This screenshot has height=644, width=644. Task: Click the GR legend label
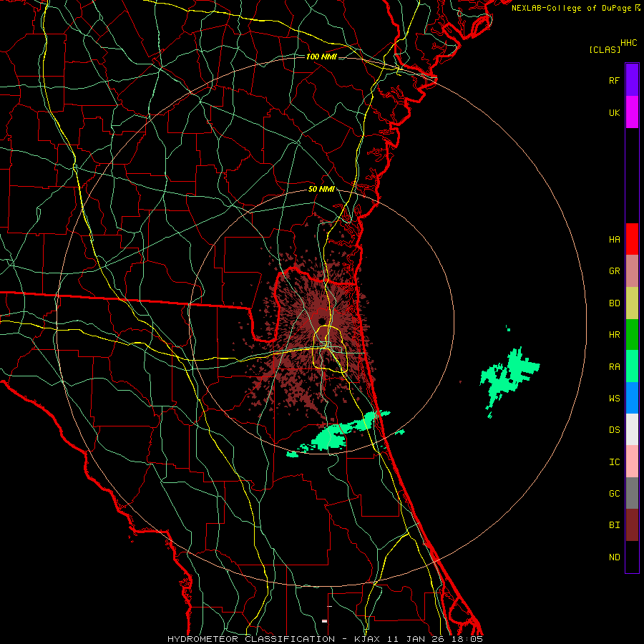(x=614, y=271)
